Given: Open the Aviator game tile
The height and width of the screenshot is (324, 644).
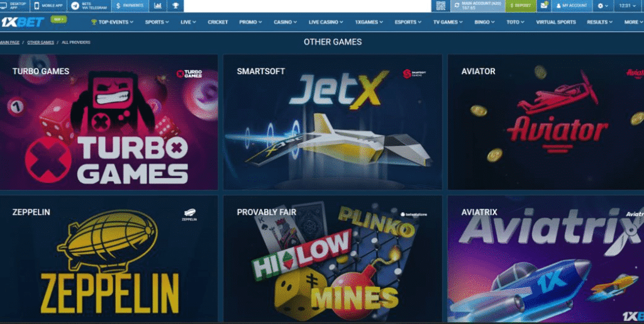Looking at the screenshot, I should click(x=545, y=123).
